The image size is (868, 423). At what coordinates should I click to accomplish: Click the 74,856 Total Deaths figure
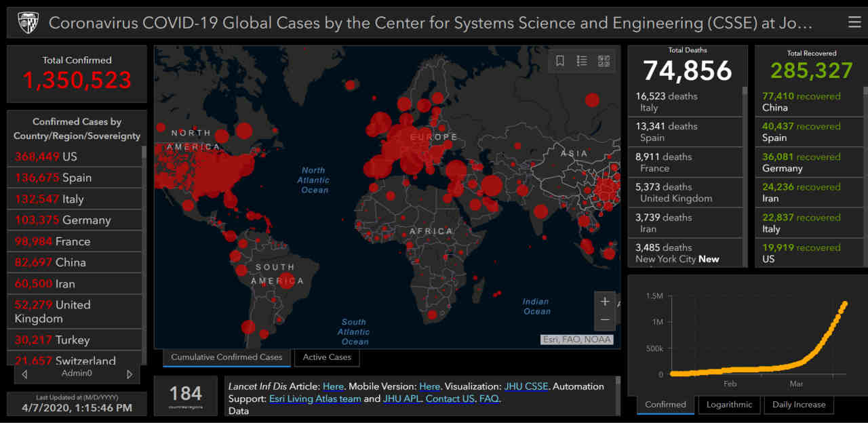[688, 70]
